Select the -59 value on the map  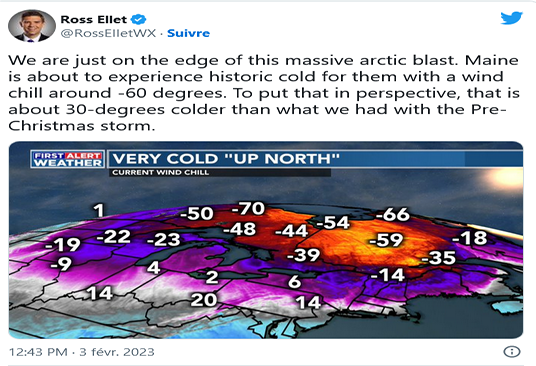tap(386, 240)
